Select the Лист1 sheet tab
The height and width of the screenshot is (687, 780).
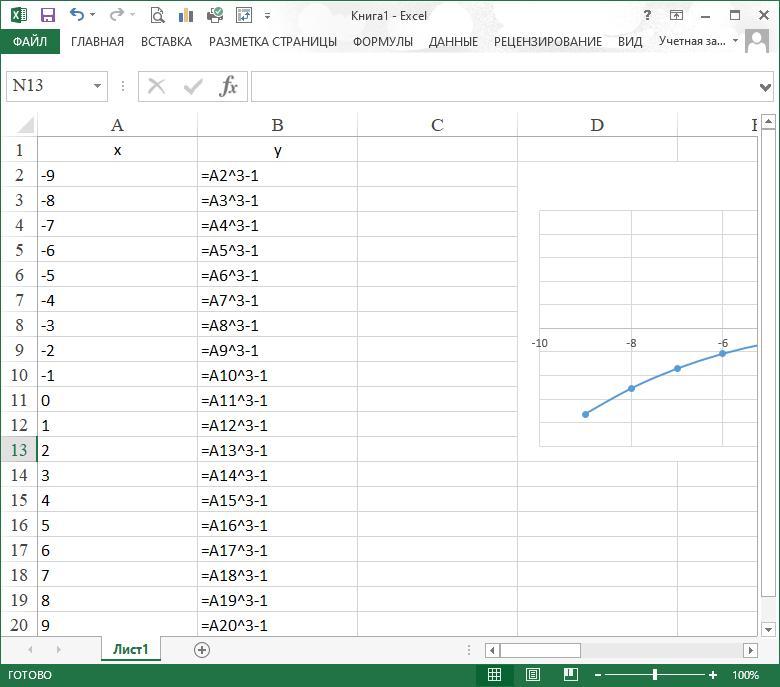[130, 650]
